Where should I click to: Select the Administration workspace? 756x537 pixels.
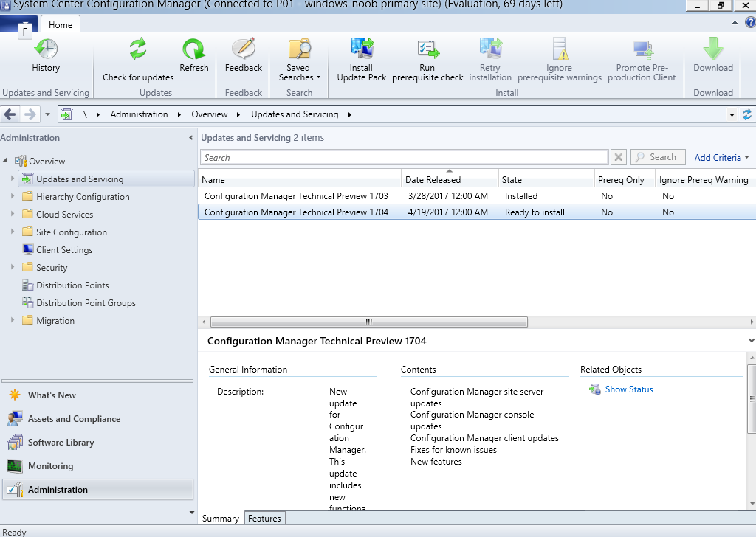[98, 489]
